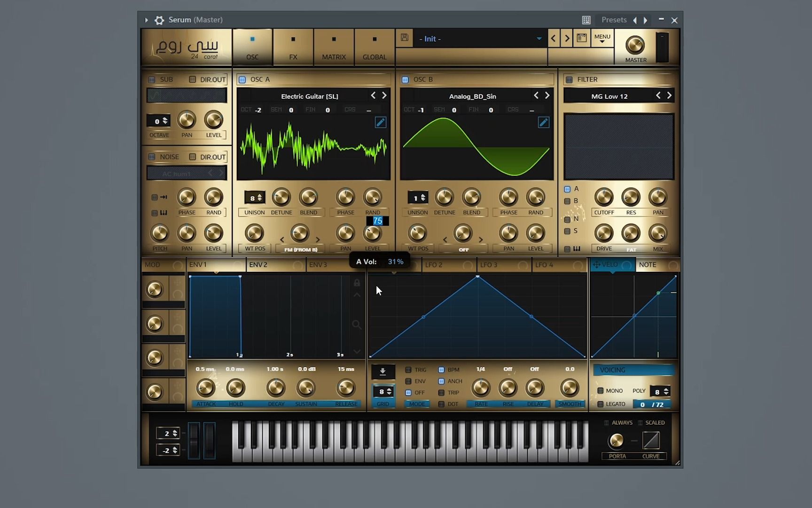The image size is (812, 508).
Task: Click the Presets button in title bar
Action: (614, 20)
